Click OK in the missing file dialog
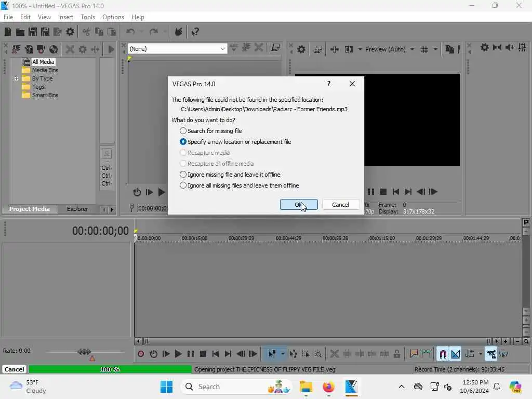The width and height of the screenshot is (532, 399). (299, 205)
